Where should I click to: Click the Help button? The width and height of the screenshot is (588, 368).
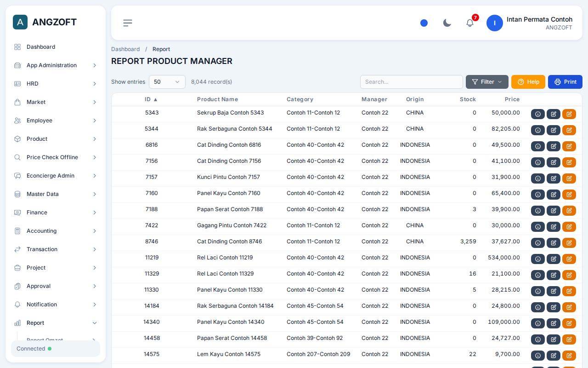528,82
